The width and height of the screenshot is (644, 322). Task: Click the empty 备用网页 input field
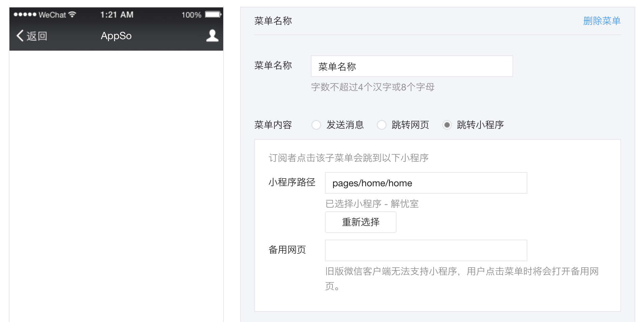coord(426,250)
